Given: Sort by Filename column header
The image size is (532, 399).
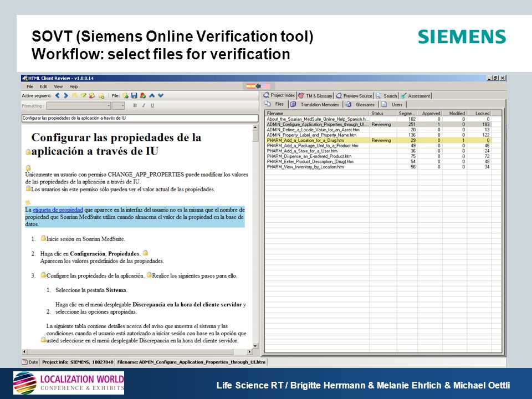Looking at the screenshot, I should pos(317,113).
